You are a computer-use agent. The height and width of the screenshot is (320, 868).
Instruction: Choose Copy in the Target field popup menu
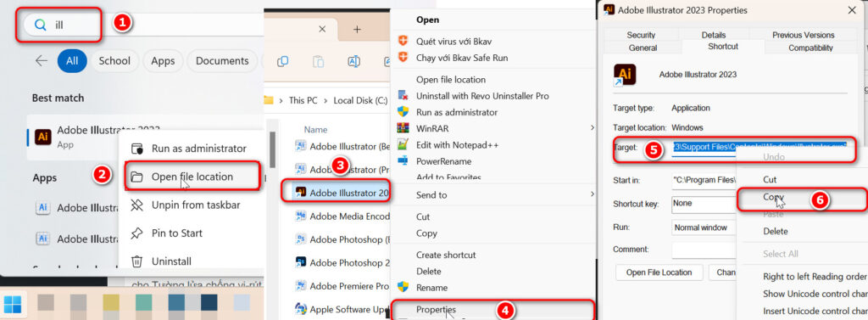pos(773,197)
